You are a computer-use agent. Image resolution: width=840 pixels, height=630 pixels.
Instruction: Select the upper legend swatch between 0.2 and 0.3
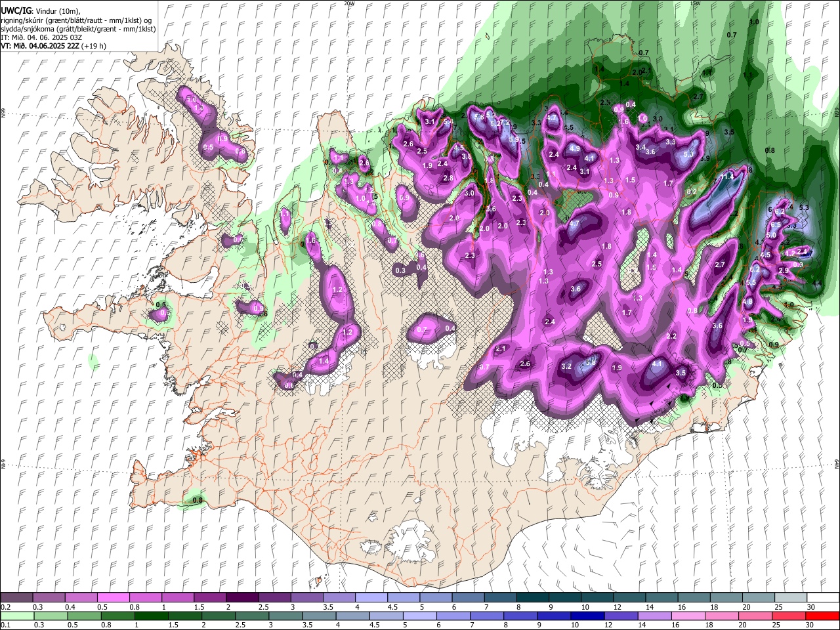tap(16, 598)
